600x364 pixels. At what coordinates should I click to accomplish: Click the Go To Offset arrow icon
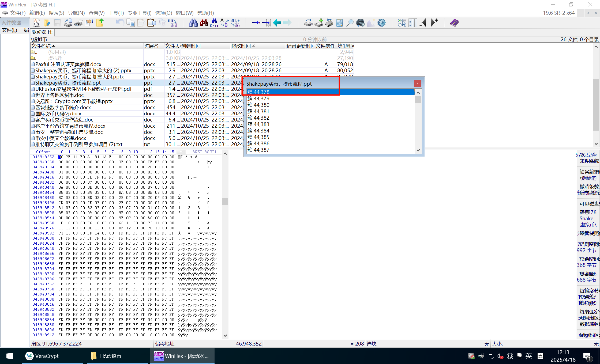[256, 23]
